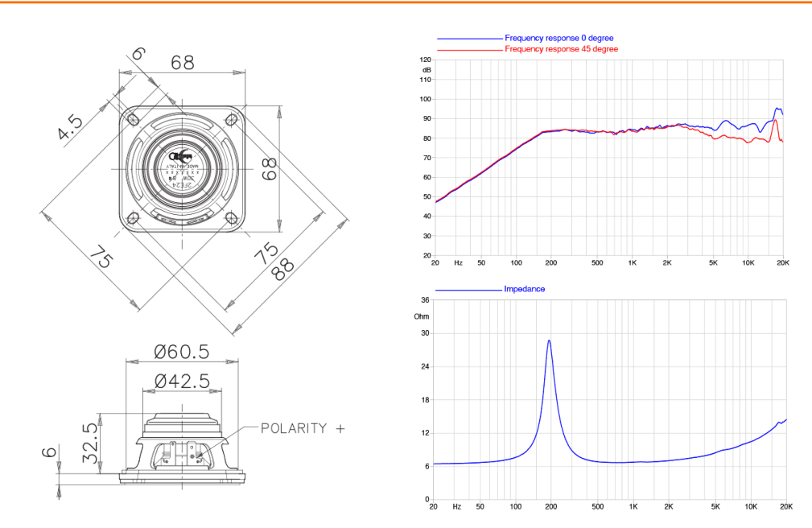Click the 32.5 height dimension text
The height and width of the screenshot is (528, 812).
[89, 440]
